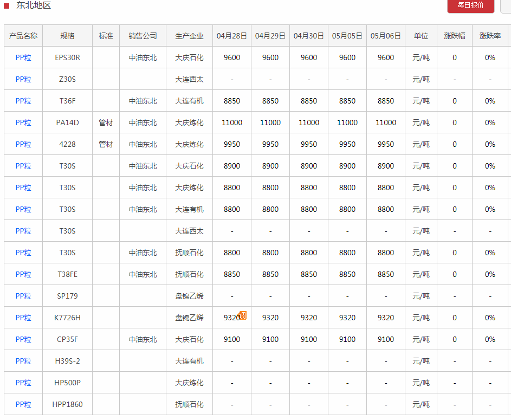This screenshot has height=420, width=511.
Task: Click 04月28日 price 9600 for EPS30R
Action: 232,57
